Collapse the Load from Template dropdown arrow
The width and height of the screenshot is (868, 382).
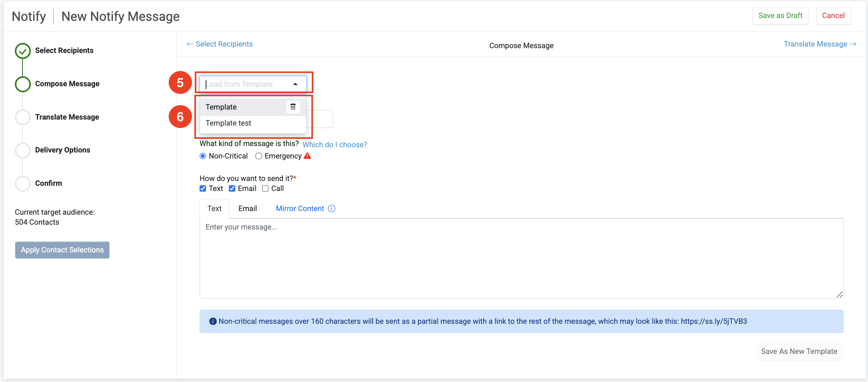pos(295,84)
